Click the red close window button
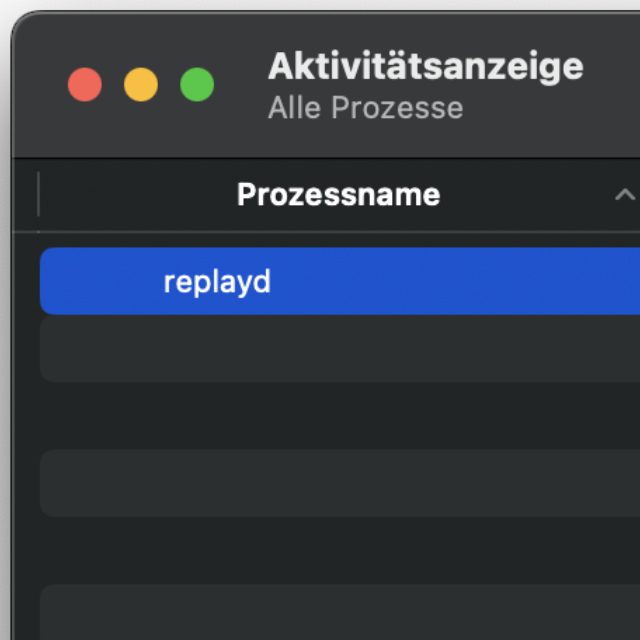 [x=85, y=85]
